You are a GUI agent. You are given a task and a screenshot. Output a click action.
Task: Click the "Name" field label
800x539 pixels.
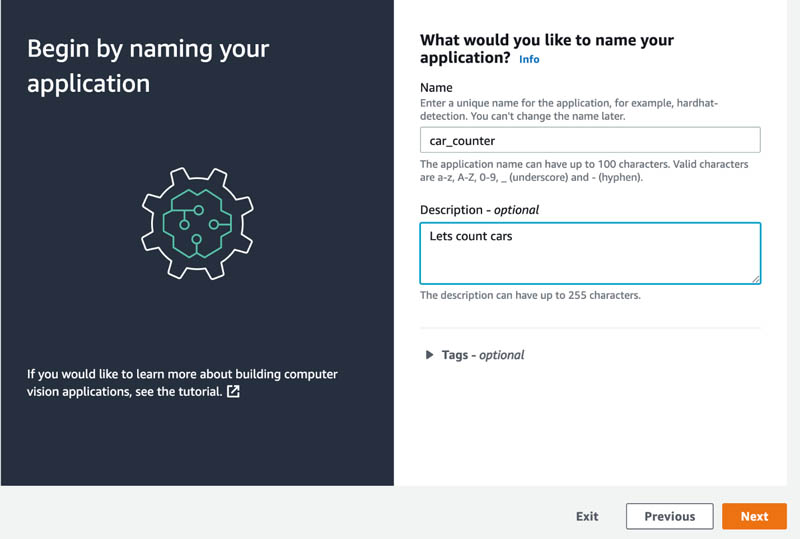click(x=436, y=88)
